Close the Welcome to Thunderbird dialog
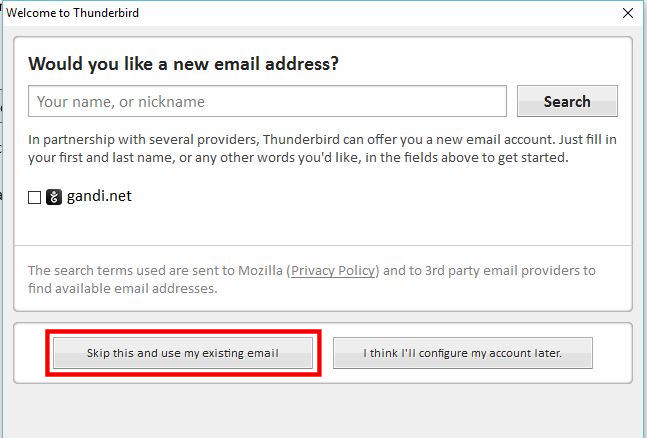This screenshot has height=438, width=647. (x=627, y=13)
